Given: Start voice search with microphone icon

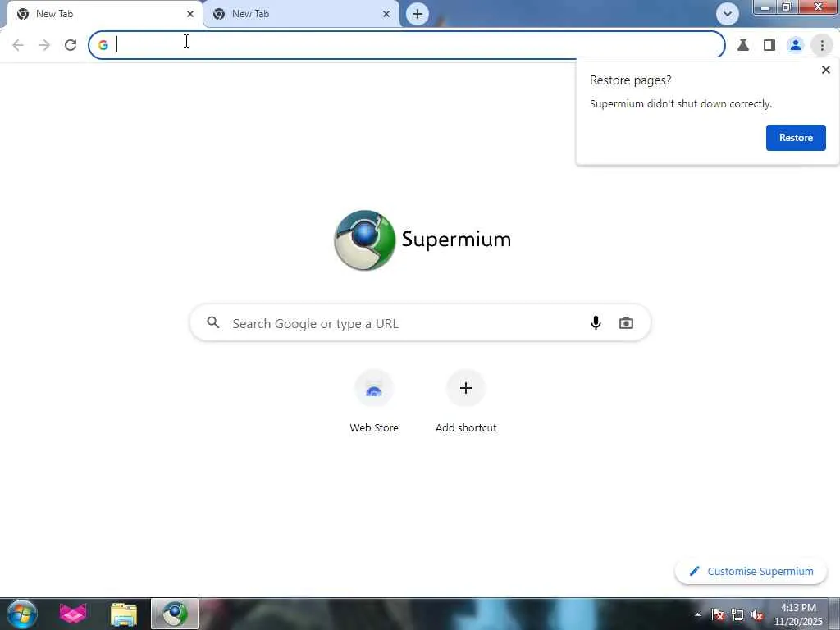Looking at the screenshot, I should (x=596, y=322).
